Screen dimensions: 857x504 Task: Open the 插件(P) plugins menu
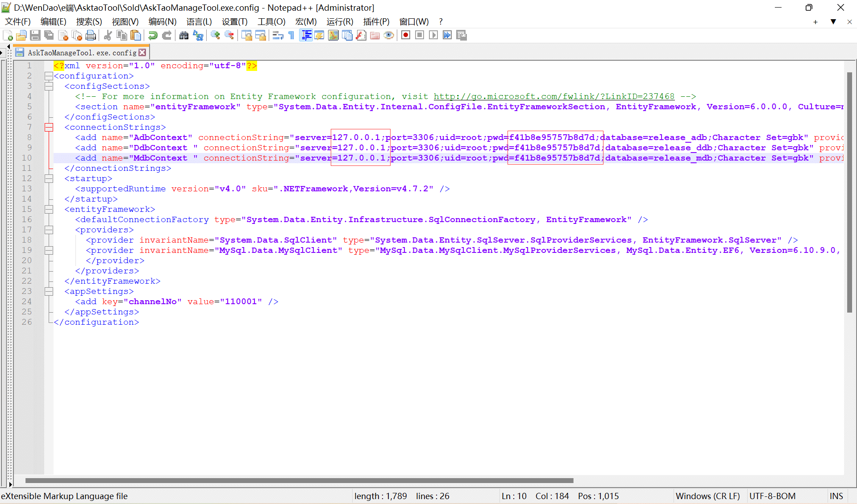click(x=376, y=21)
